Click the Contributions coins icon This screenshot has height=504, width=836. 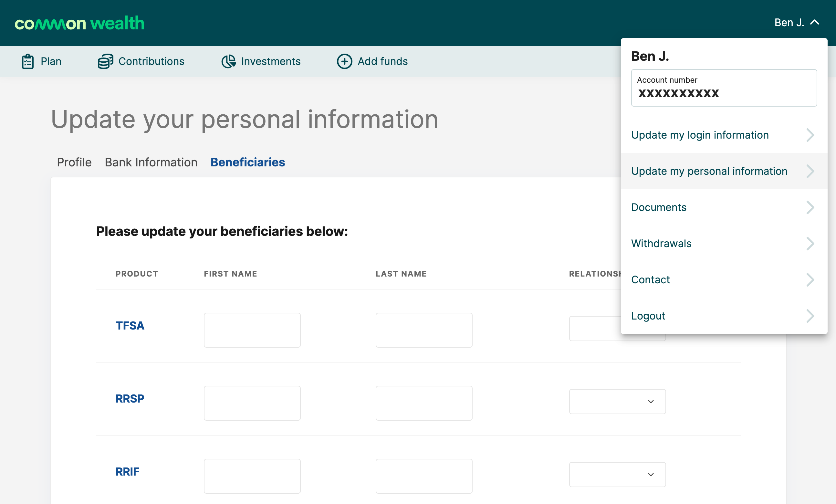point(106,61)
